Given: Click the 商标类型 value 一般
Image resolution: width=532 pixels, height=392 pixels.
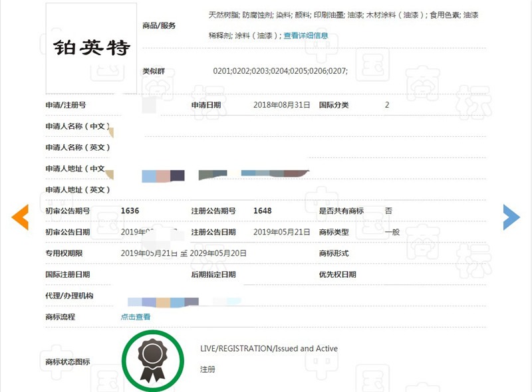Looking at the screenshot, I should click(392, 233).
